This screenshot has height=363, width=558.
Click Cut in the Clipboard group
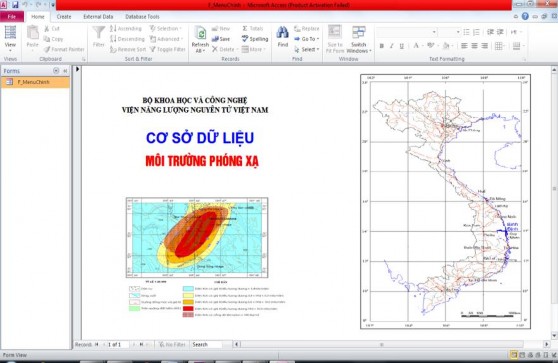pos(52,28)
